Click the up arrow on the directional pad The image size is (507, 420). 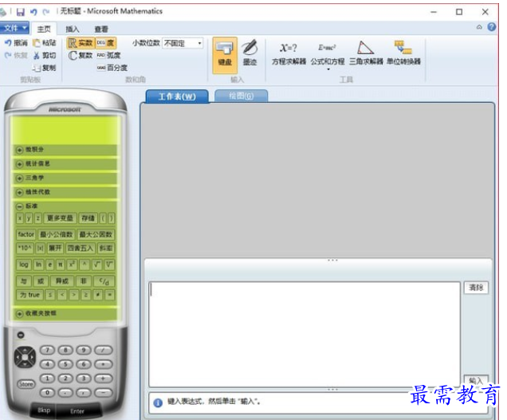(25, 350)
